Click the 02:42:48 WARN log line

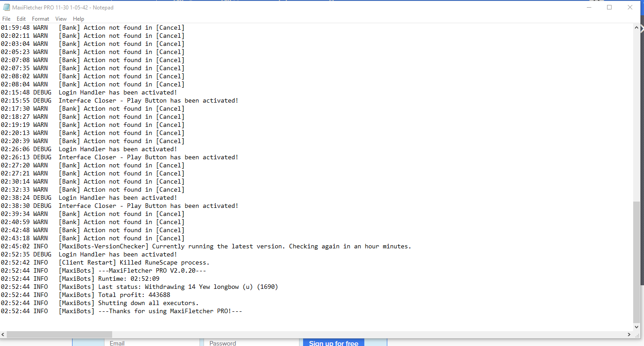tap(93, 230)
